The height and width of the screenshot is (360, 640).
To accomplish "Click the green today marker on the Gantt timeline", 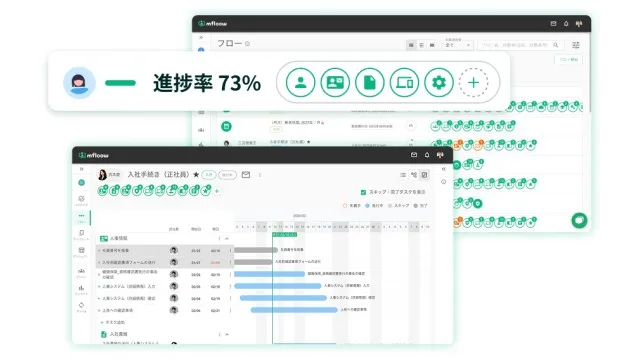I will (x=284, y=235).
